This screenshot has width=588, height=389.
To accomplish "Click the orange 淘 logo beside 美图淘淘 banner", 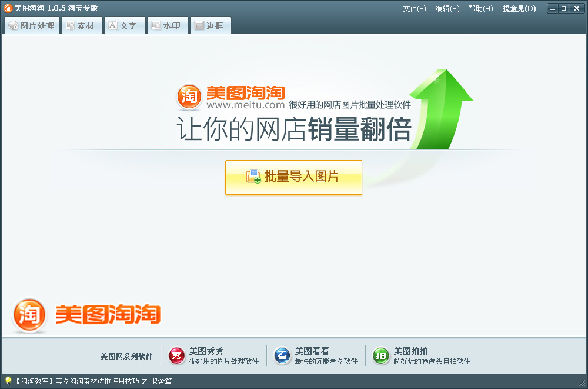I will point(189,97).
